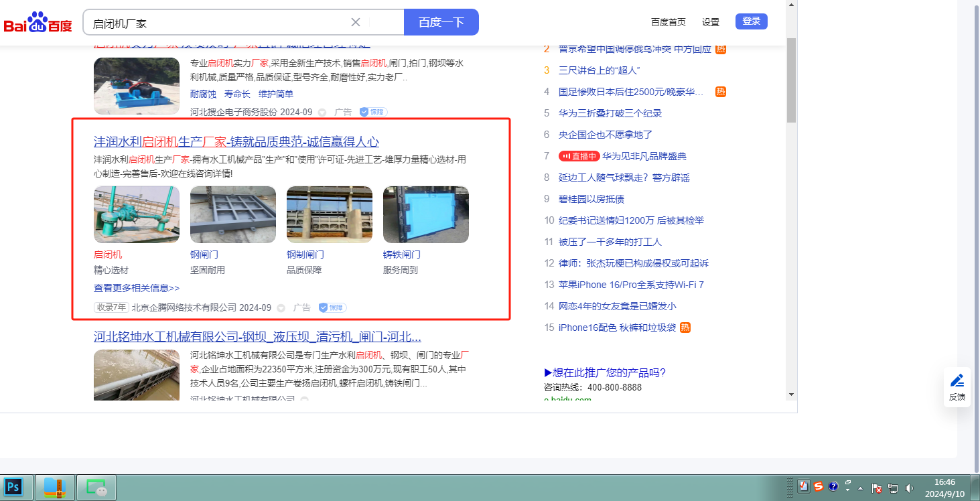Click the 铸铁闸门 blue gate thumbnail

426,214
